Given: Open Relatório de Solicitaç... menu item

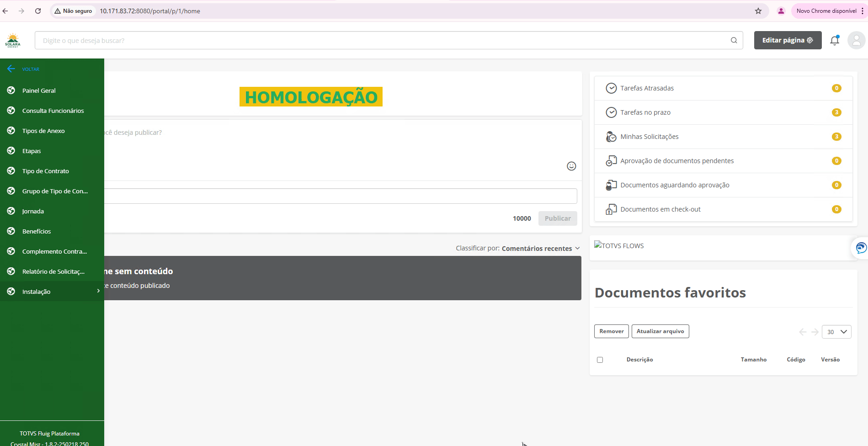Looking at the screenshot, I should (x=53, y=271).
